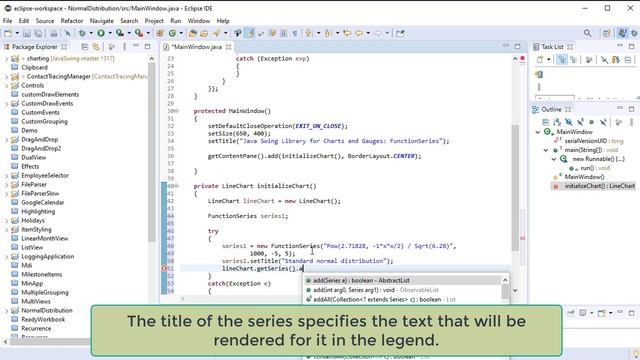Select the *MainWindow.java editor tab
Image resolution: width=640 pixels, height=360 pixels.
coord(196,47)
